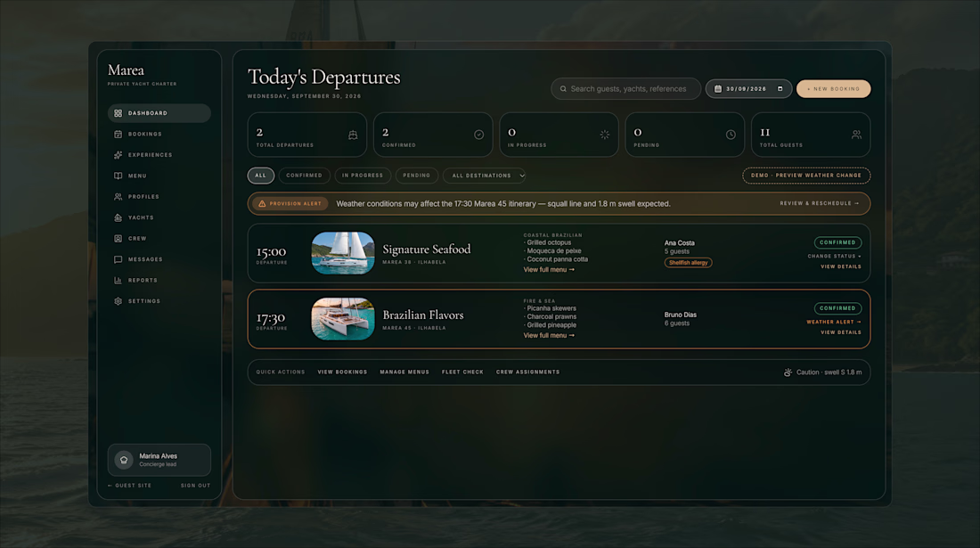980x548 pixels.
Task: Click the Pending clock icon
Action: point(731,135)
